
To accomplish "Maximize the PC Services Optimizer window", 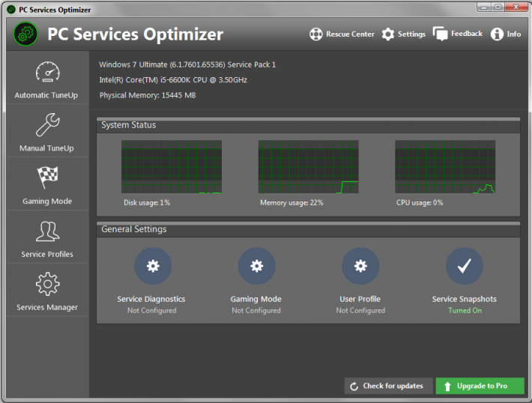I will 498,7.
